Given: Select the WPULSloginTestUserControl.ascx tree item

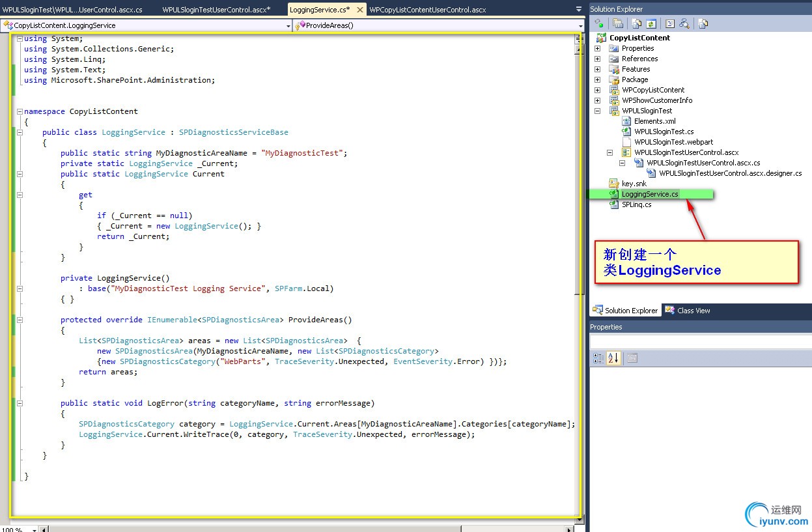Looking at the screenshot, I should point(686,152).
